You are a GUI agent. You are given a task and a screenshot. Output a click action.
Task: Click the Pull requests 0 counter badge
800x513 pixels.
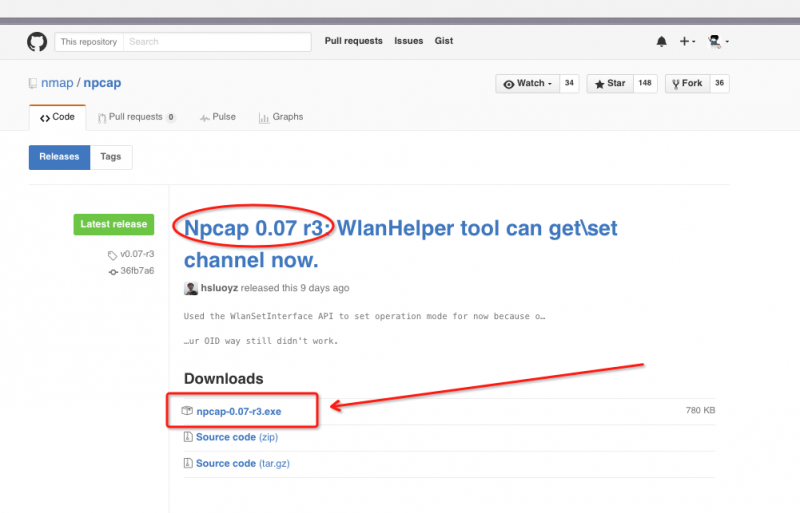pyautogui.click(x=171, y=117)
